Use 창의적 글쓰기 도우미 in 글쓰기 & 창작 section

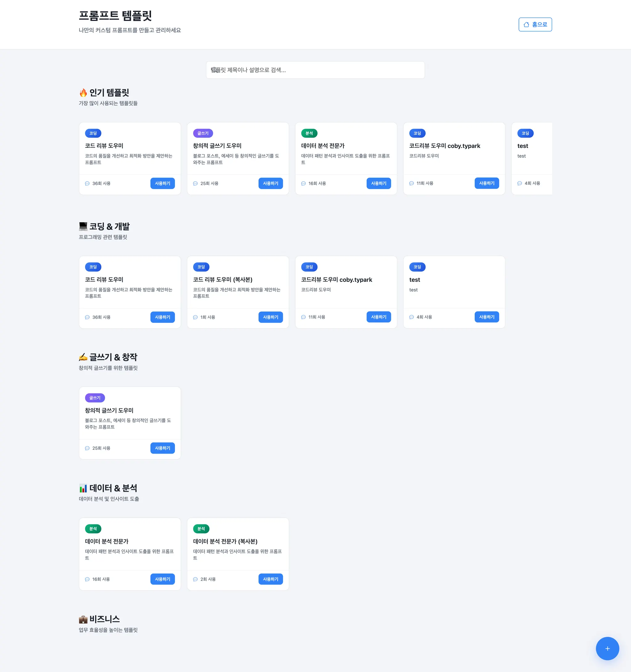point(162,448)
